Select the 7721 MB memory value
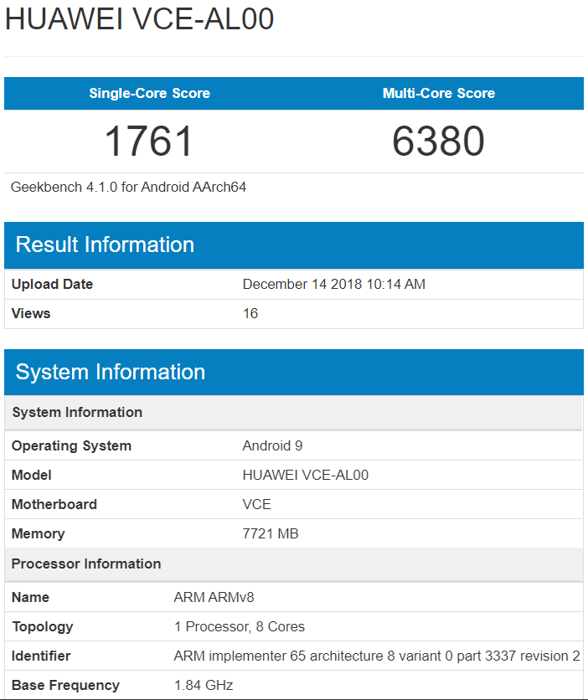 pyautogui.click(x=271, y=534)
